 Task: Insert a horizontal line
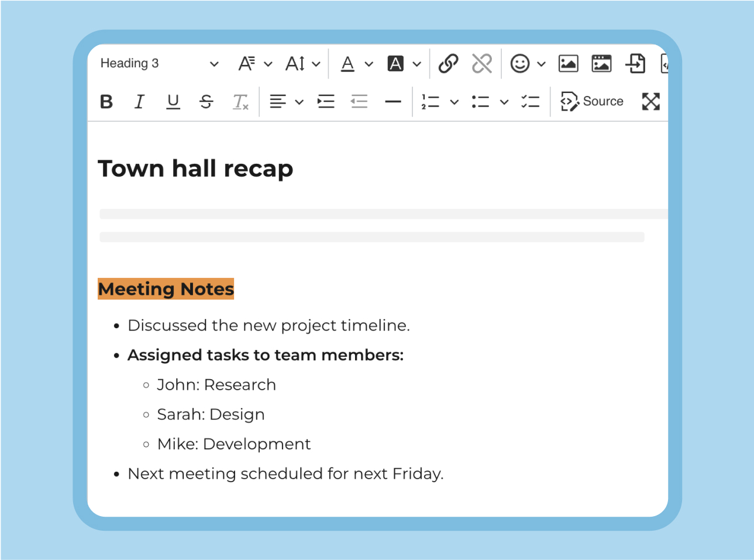[393, 102]
